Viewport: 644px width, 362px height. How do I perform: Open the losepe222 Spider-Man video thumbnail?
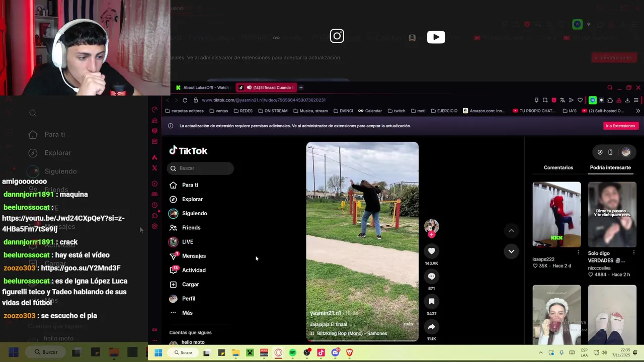556,215
